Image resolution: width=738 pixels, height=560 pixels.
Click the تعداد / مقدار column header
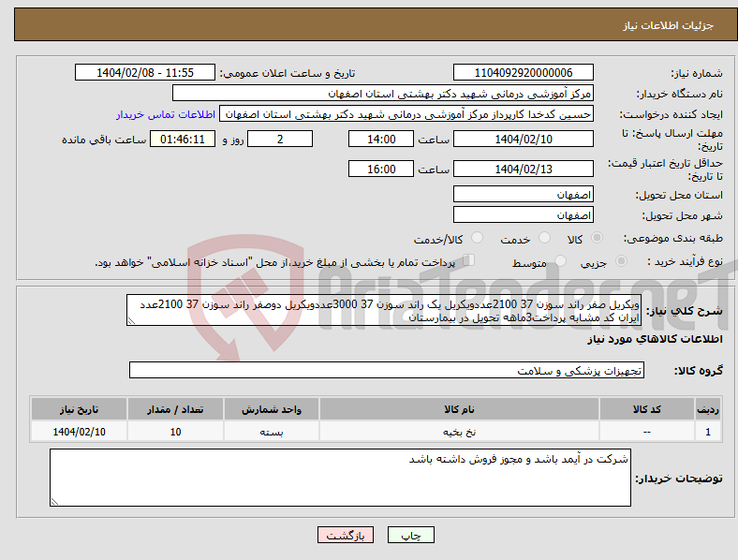point(175,409)
